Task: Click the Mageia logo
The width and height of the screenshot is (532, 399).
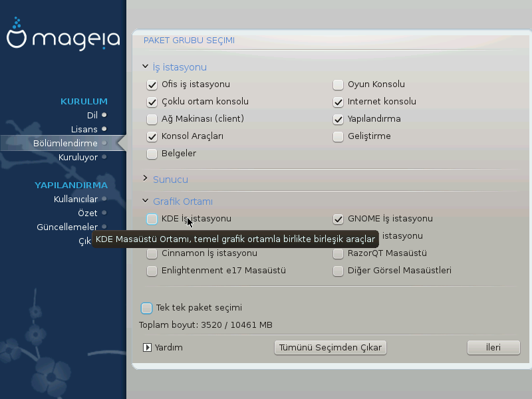Action: pyautogui.click(x=63, y=35)
